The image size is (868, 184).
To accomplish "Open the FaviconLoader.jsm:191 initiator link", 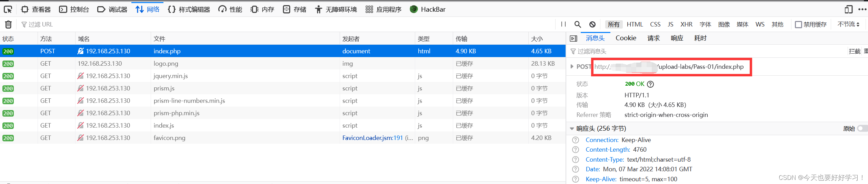I will click(x=372, y=138).
